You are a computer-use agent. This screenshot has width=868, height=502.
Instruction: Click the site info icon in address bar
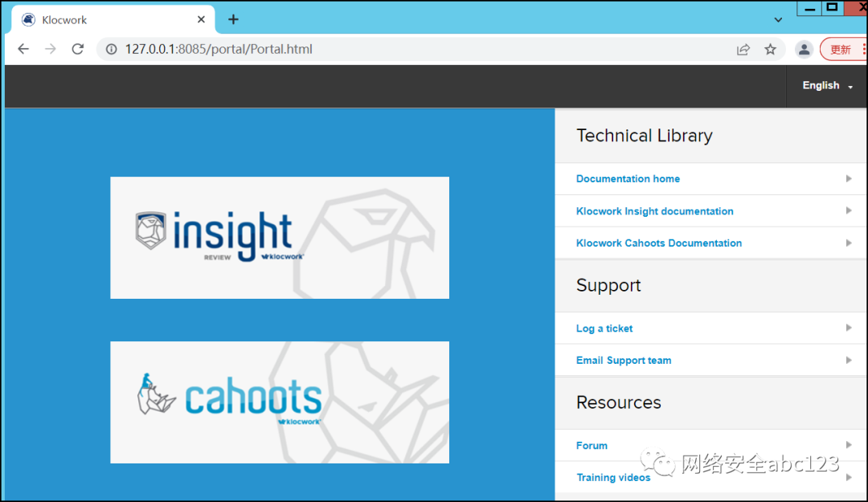(111, 49)
